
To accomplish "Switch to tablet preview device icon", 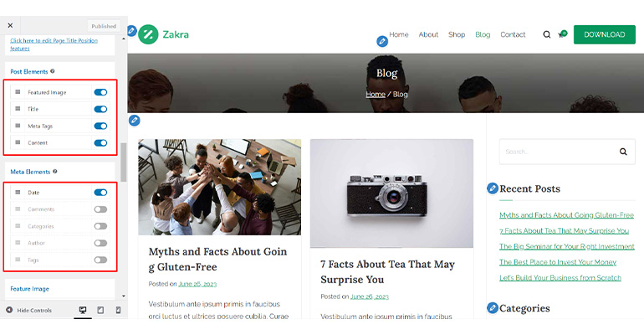I will pos(100,310).
